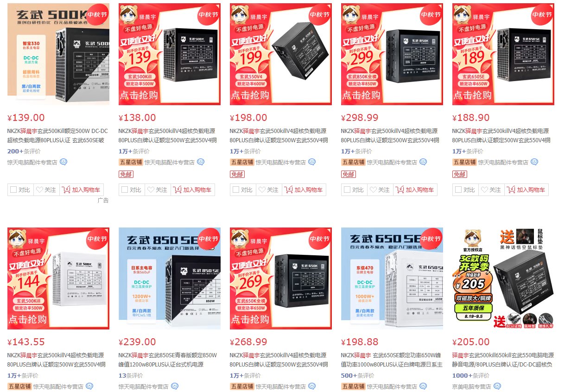Open the ¥205.00 product thumbnail
The width and height of the screenshot is (571, 392).
point(503,278)
